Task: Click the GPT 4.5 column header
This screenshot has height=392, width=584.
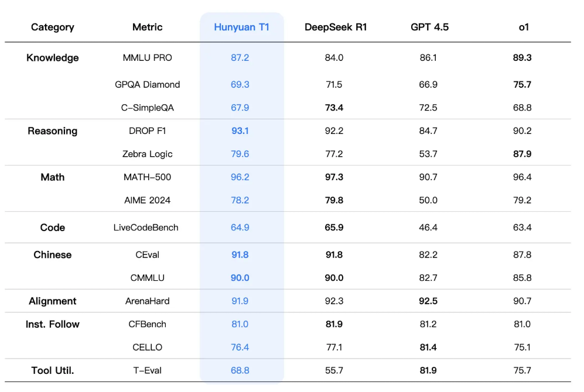Action: click(429, 27)
